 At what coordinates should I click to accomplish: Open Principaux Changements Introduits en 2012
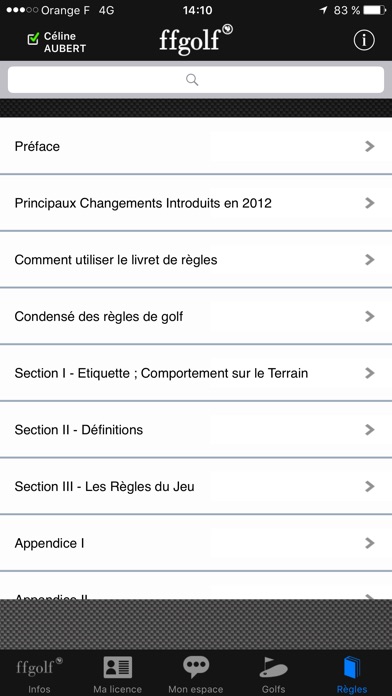tap(196, 203)
